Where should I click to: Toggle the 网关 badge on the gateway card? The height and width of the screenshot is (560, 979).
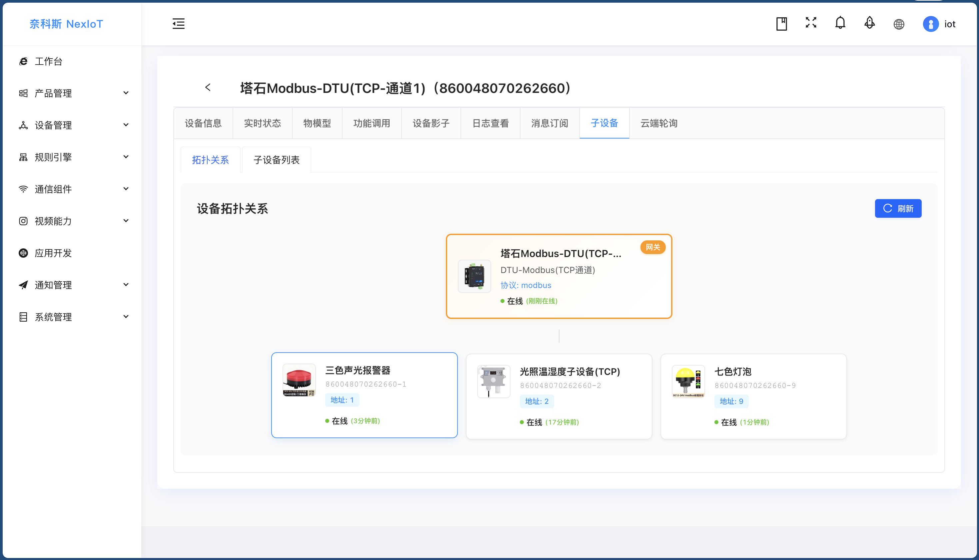[x=653, y=247]
